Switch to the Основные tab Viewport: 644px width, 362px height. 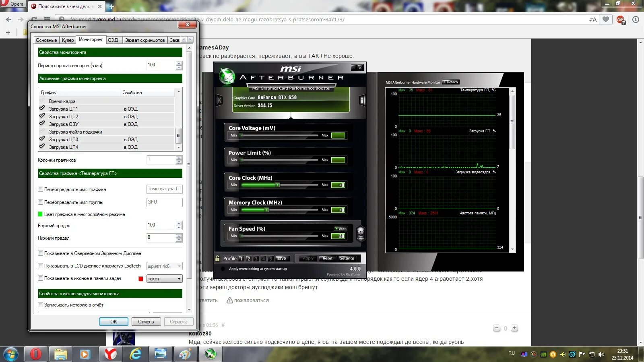46,40
